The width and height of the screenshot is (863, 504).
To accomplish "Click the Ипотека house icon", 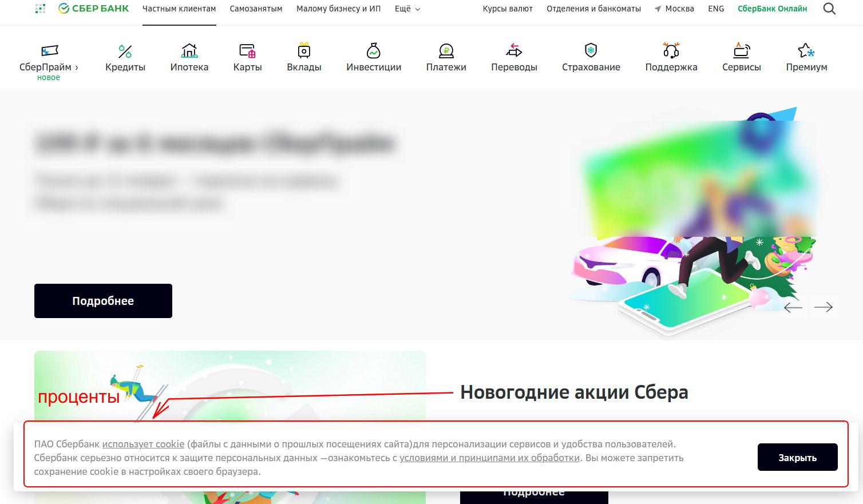I will tap(189, 51).
